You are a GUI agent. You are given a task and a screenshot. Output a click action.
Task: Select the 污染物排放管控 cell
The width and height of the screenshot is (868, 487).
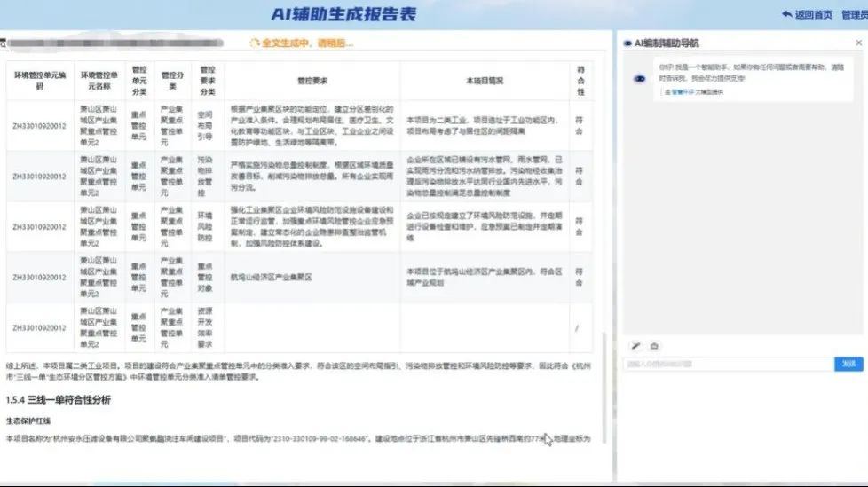(208, 176)
